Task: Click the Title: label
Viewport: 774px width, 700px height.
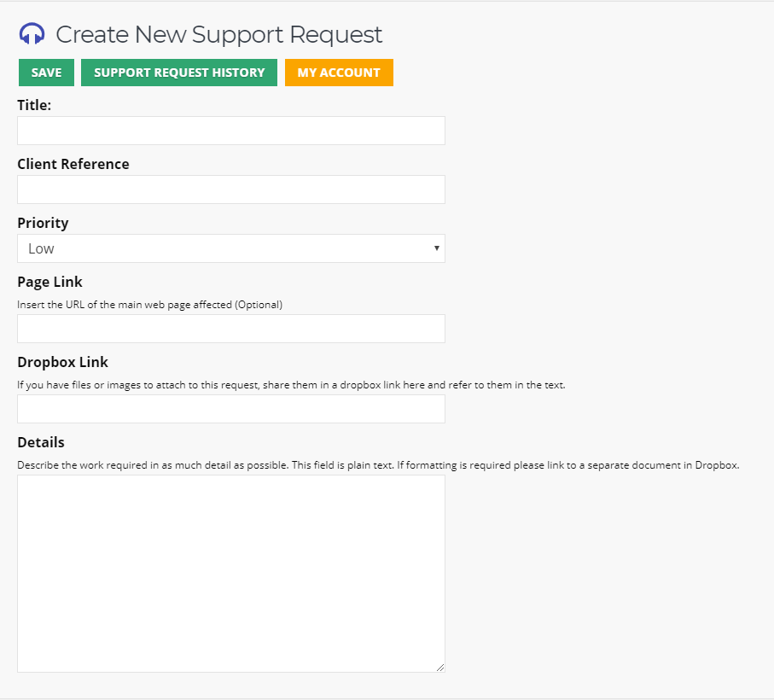Action: coord(34,105)
